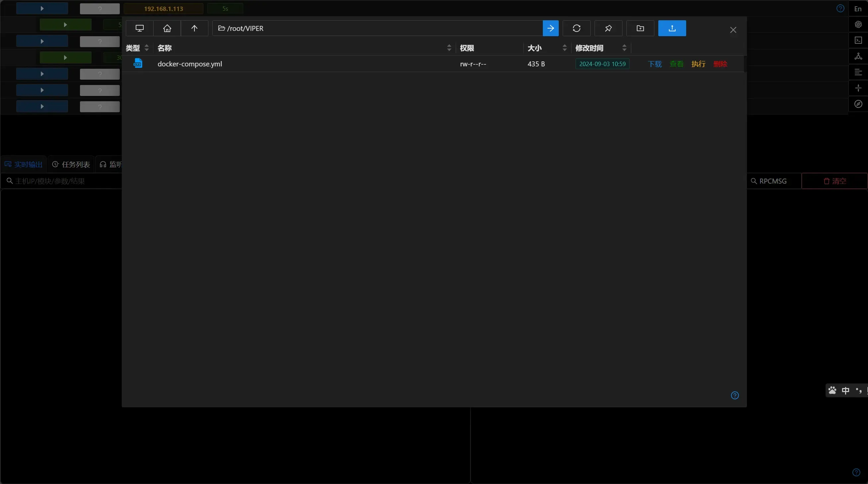Screen dimensions: 868x484
Task: Sort by 名称 using its sort arrows
Action: click(449, 48)
